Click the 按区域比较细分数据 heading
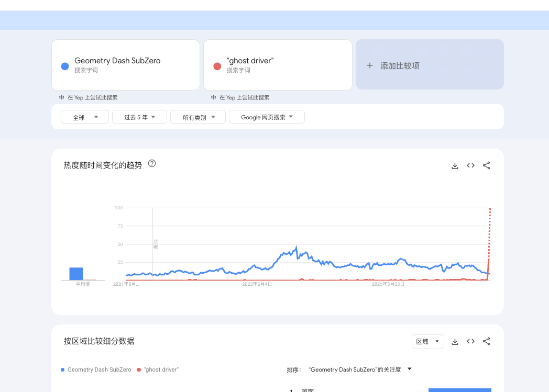Screen dimensions: 549x392 (x=98, y=341)
